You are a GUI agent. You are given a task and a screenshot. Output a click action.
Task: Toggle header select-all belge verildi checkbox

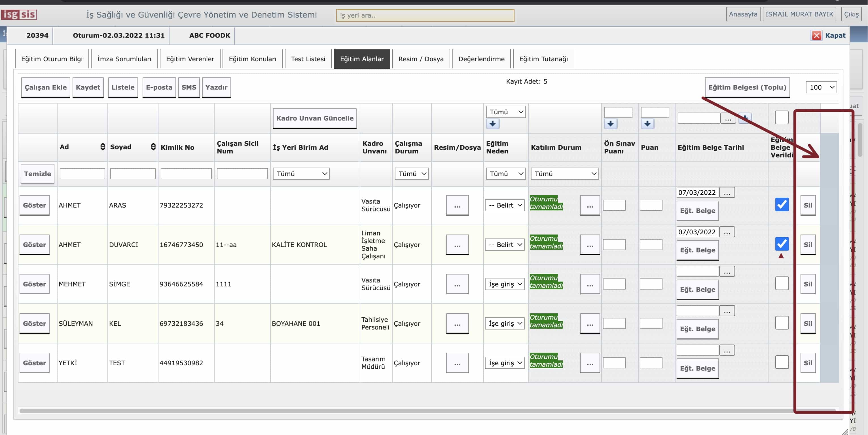tap(782, 117)
